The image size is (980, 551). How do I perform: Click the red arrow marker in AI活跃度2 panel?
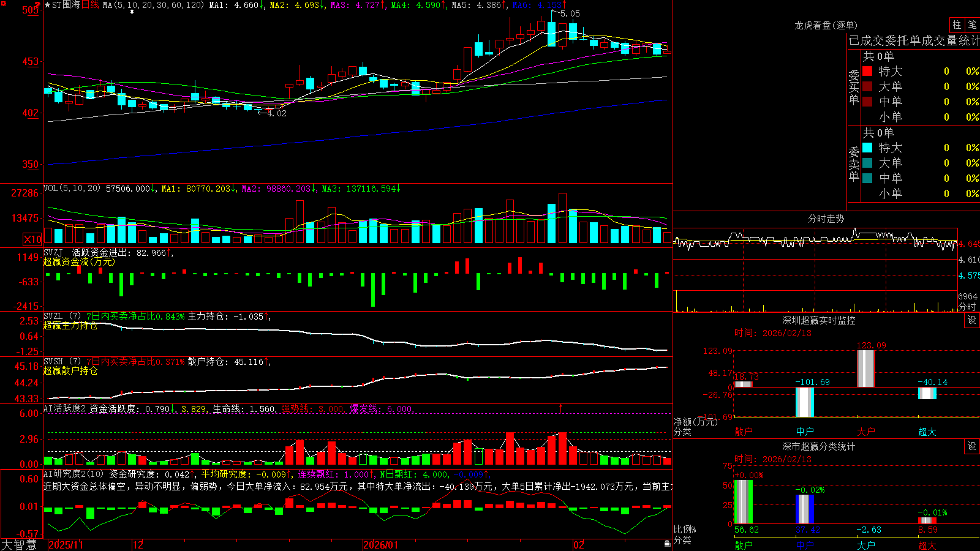click(560, 407)
